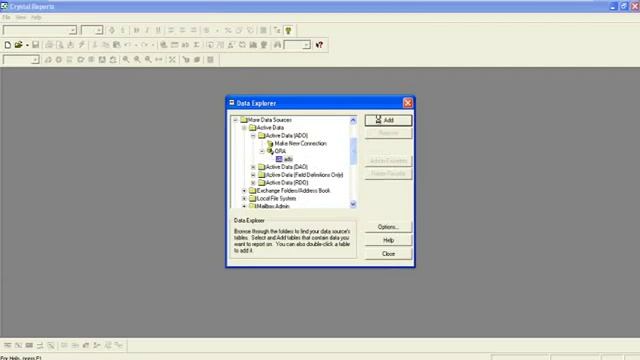Click the Save disk icon
The height and width of the screenshot is (360, 640).
point(36,45)
